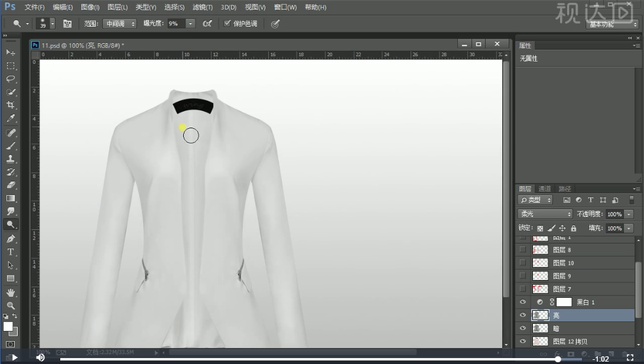Select the Zoom tool
Image resolution: width=644 pixels, height=364 pixels.
tap(11, 305)
